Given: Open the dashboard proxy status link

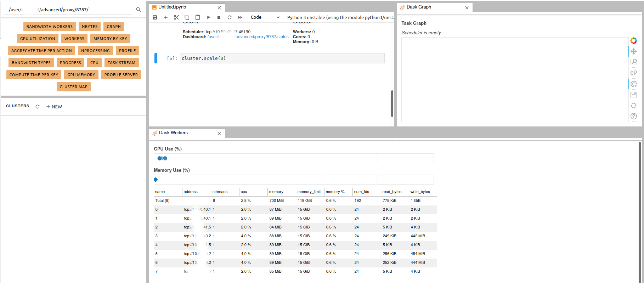Looking at the screenshot, I should [x=248, y=37].
